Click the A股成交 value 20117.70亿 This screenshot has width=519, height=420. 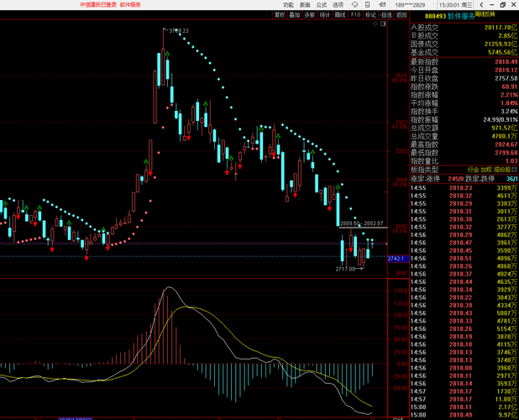coord(501,28)
